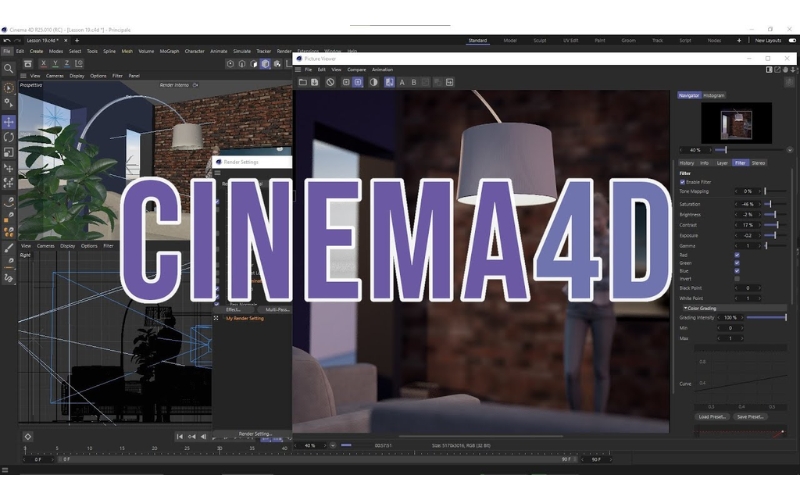Switch to the Layer tab in Picture Viewer
Screen dimensions: 800x500
pyautogui.click(x=722, y=163)
